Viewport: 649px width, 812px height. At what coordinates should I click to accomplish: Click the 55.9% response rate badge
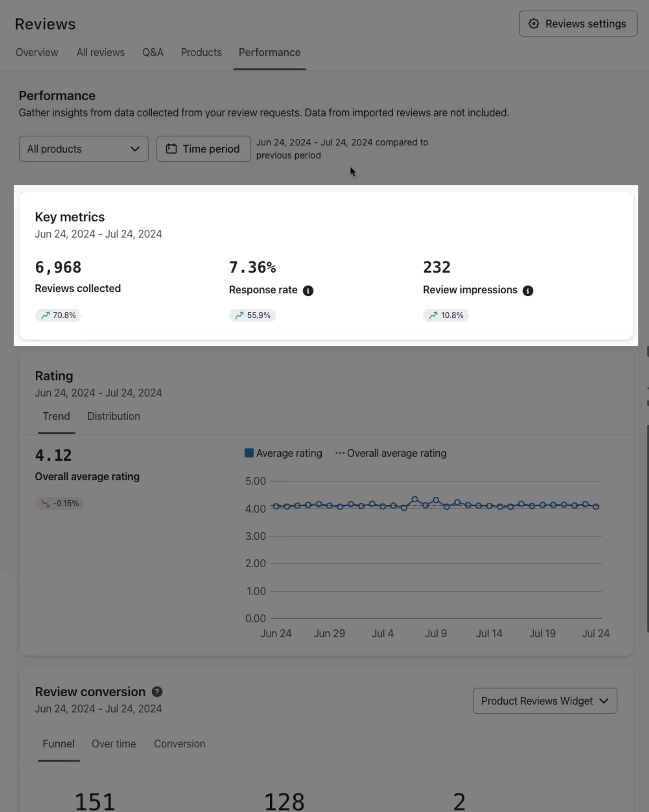[252, 315]
